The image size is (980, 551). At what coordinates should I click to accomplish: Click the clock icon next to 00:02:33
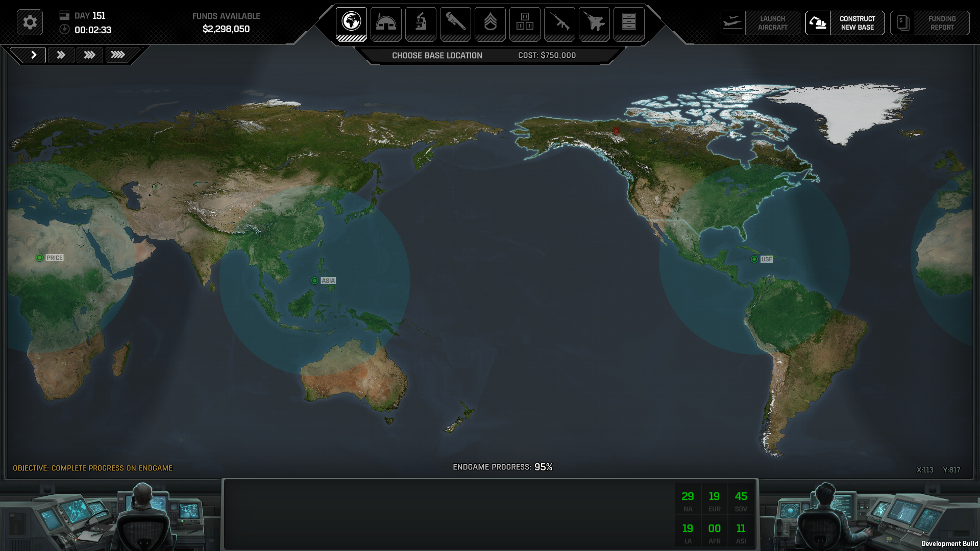pos(64,29)
